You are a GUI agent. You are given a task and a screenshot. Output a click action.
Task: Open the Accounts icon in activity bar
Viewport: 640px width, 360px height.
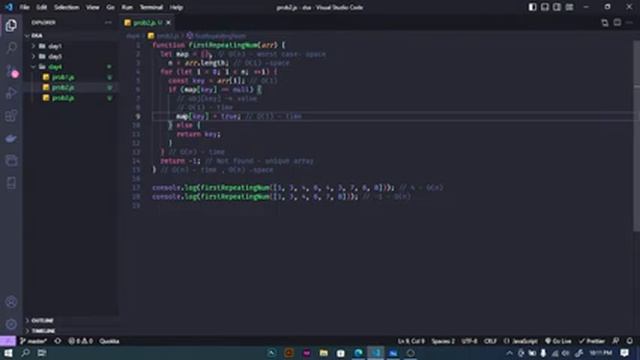point(11,302)
